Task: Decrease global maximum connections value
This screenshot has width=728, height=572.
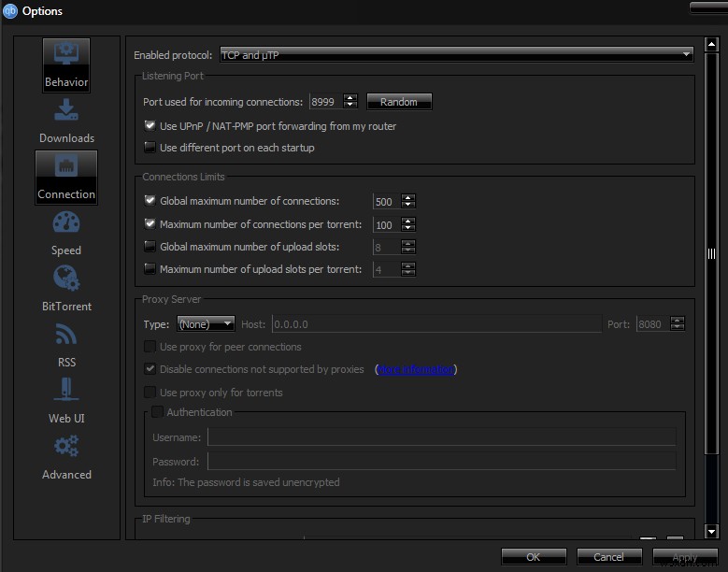Action: click(x=408, y=205)
